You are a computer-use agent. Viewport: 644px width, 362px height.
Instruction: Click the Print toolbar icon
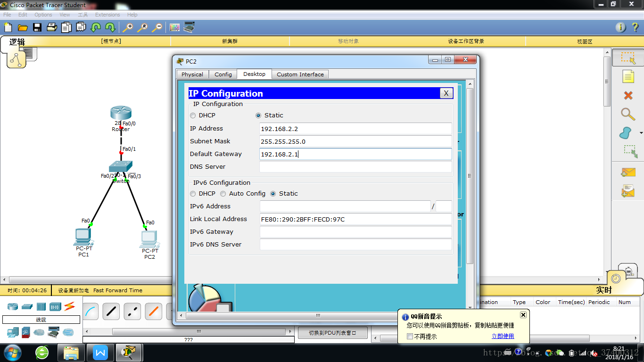(52, 27)
